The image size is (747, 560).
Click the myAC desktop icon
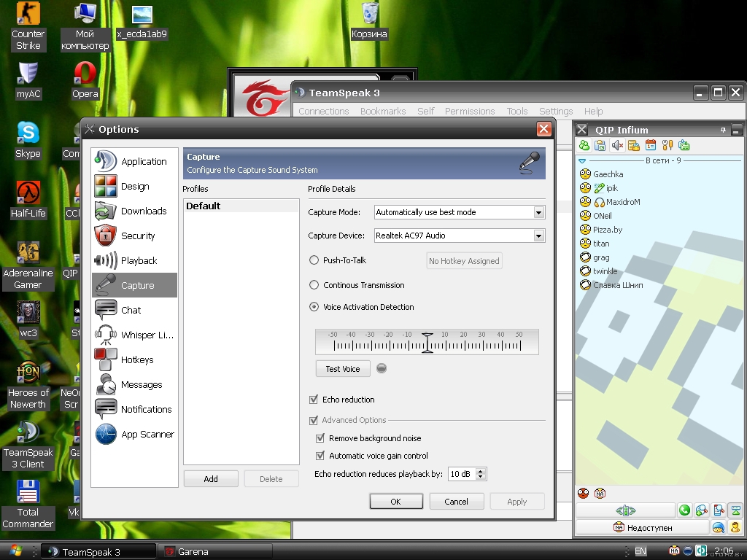(28, 80)
